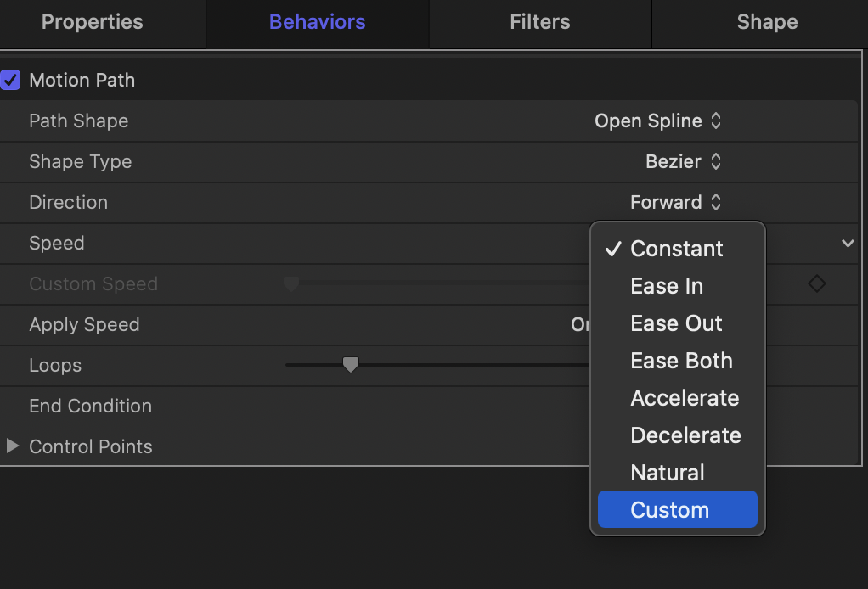Switch to the Filters tab
This screenshot has height=589, width=868.
click(x=540, y=22)
